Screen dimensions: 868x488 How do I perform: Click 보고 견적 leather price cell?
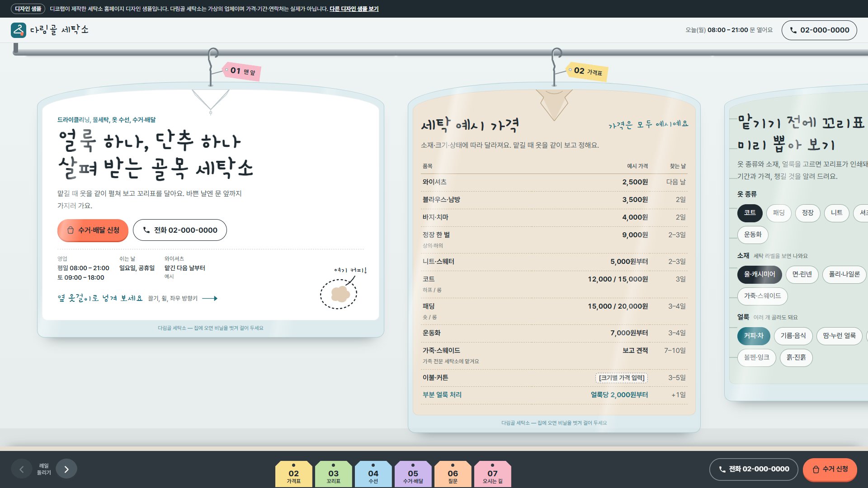[x=635, y=351]
